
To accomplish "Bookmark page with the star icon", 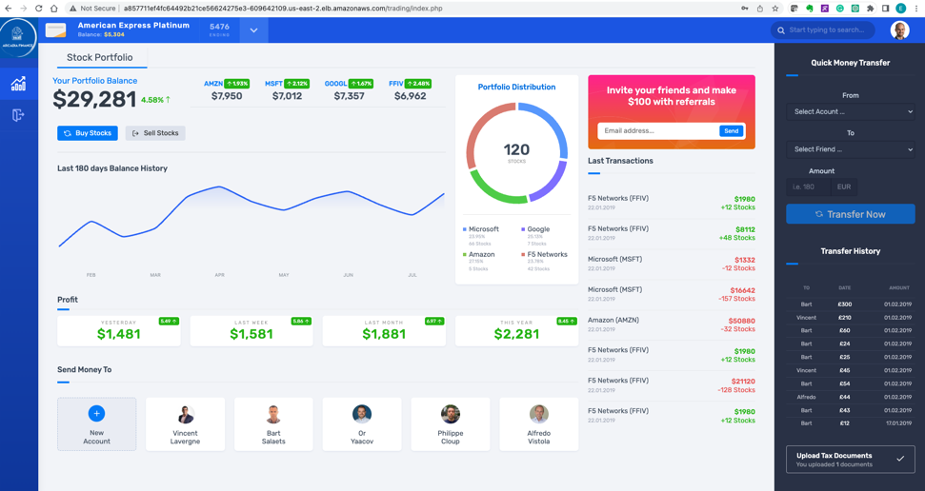I will (x=775, y=8).
